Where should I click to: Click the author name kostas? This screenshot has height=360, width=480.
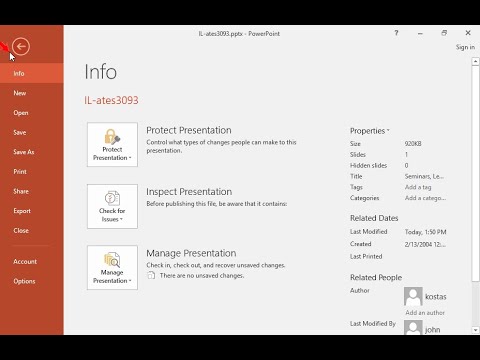(436, 297)
